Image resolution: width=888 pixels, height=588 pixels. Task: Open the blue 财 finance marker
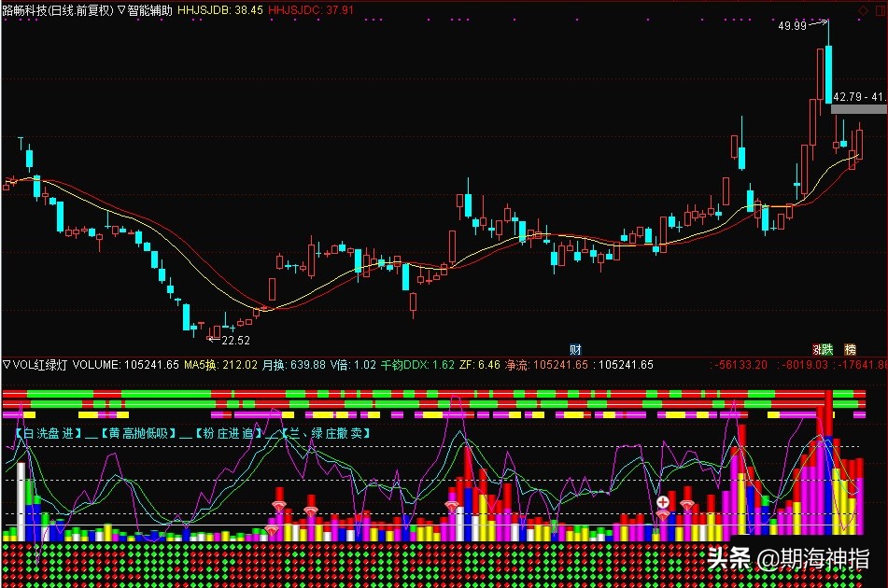575,349
